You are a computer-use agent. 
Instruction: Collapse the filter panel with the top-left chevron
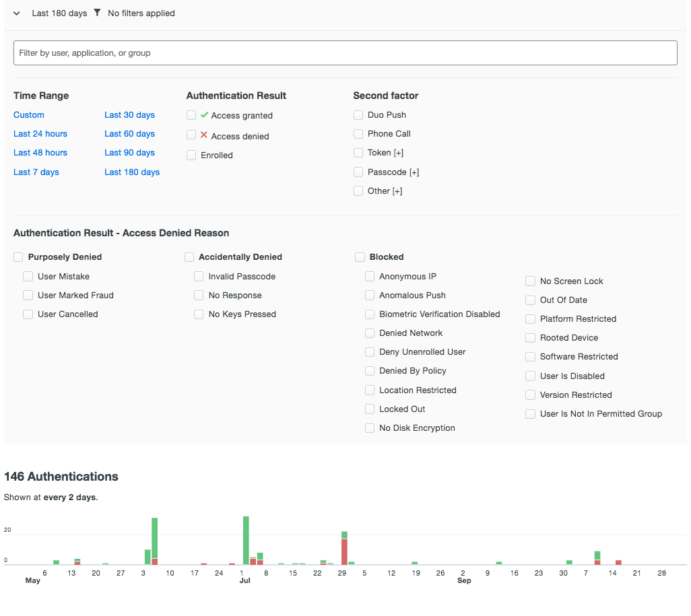(x=15, y=12)
